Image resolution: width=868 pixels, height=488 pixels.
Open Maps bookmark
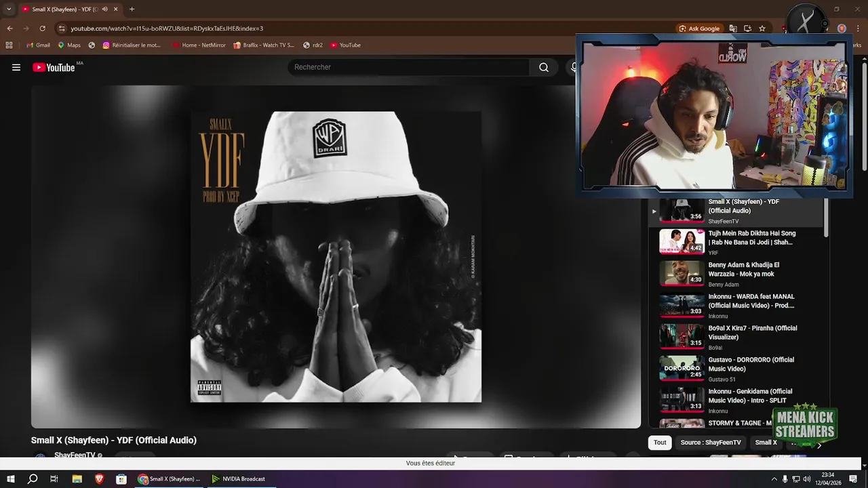[x=69, y=45]
